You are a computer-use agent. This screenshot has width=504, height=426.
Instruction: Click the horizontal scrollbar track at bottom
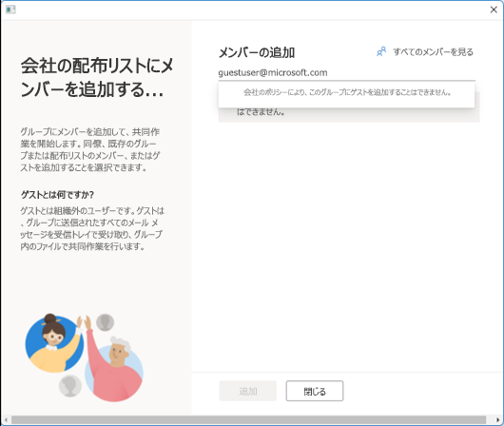pyautogui.click(x=248, y=419)
